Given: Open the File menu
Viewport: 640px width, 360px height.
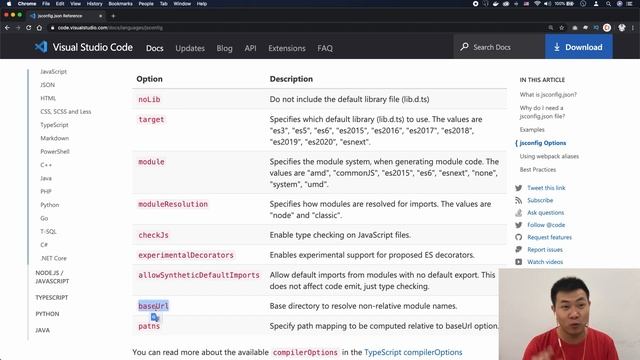Looking at the screenshot, I should pyautogui.click(x=46, y=4).
